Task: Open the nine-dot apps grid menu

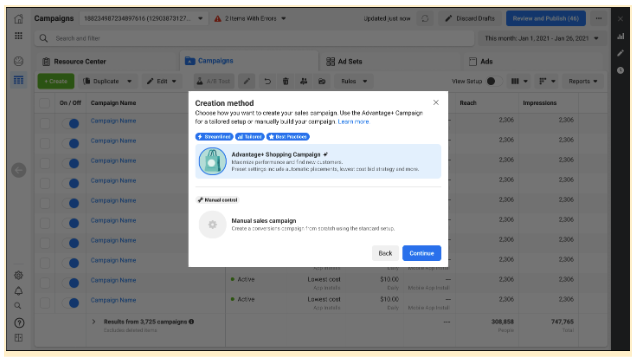Action: [x=19, y=36]
